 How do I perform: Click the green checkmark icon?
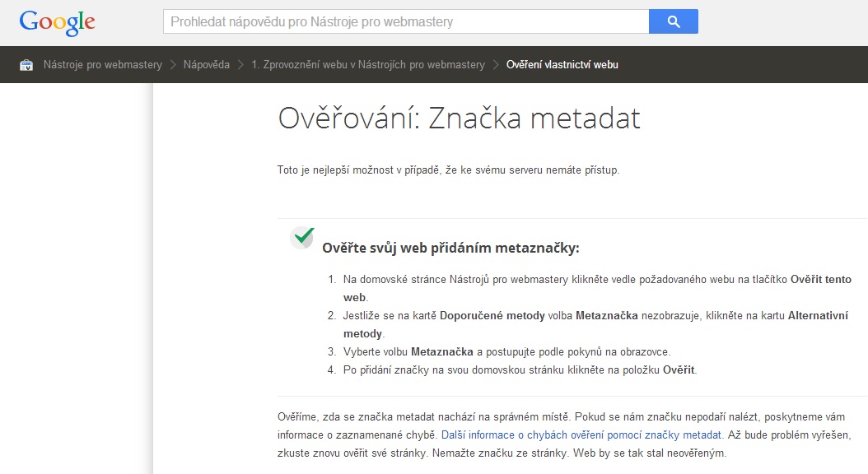tap(302, 238)
